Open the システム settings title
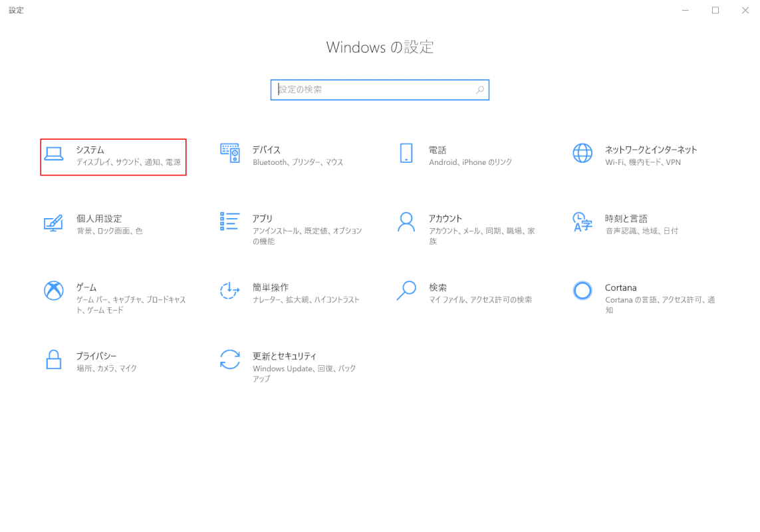This screenshot has height=532, width=760. 90,150
